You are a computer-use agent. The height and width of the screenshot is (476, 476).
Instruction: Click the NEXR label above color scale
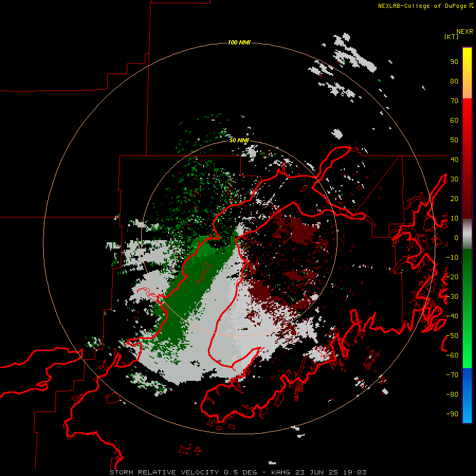(464, 32)
